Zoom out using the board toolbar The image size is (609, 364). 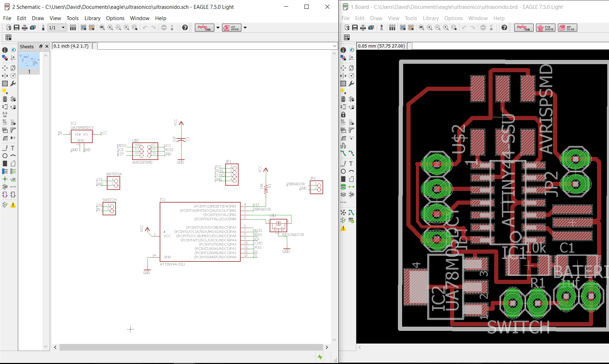pyautogui.click(x=438, y=27)
